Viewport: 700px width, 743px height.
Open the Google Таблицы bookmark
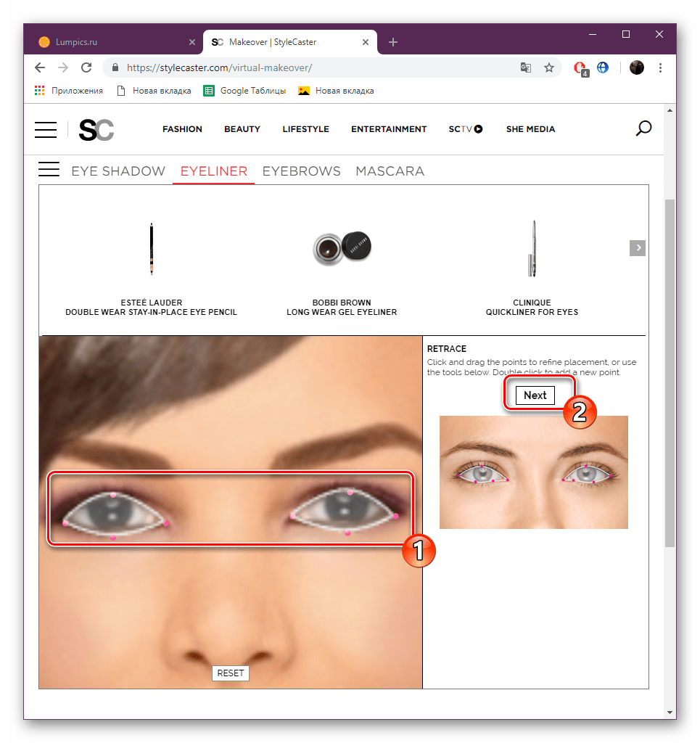coord(244,91)
